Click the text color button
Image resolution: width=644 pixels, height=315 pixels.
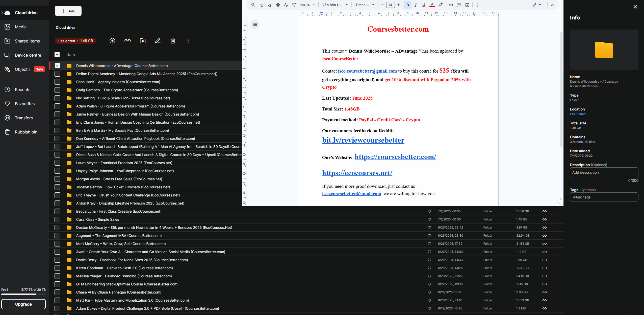click(x=432, y=5)
